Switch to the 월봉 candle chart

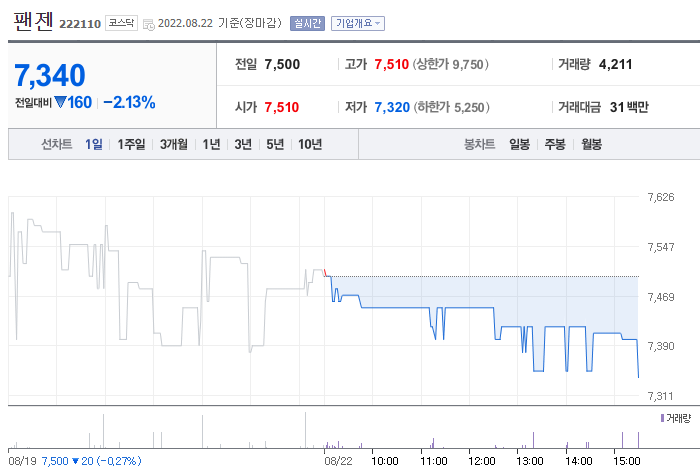591,144
